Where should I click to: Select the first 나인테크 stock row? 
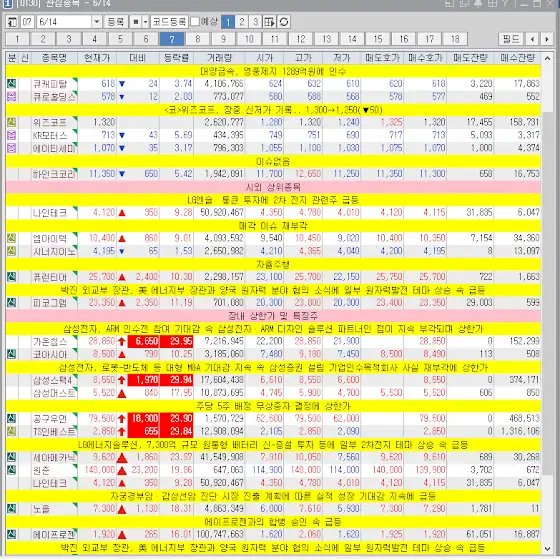click(x=273, y=213)
